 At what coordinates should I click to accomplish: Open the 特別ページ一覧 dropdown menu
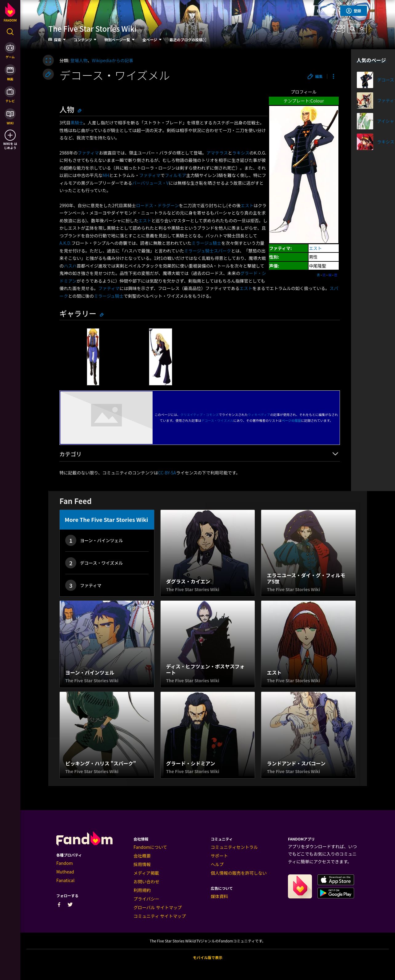pyautogui.click(x=119, y=40)
